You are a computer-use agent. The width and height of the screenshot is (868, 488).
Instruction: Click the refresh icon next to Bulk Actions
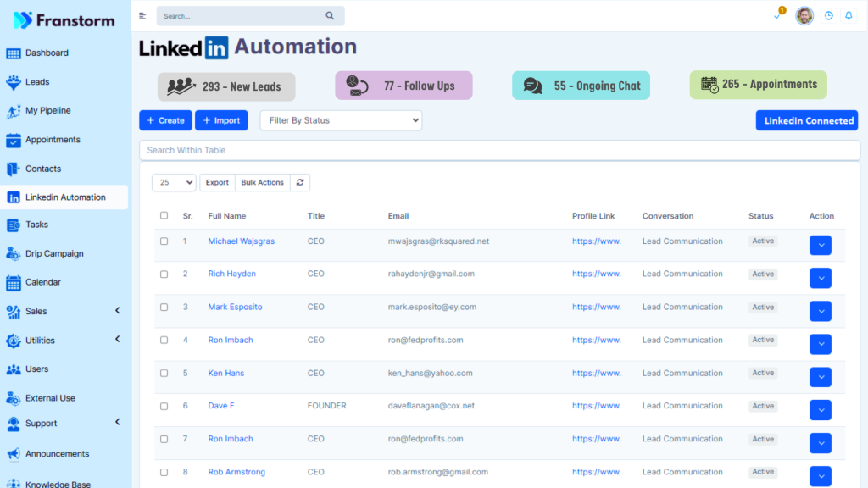[x=300, y=182]
